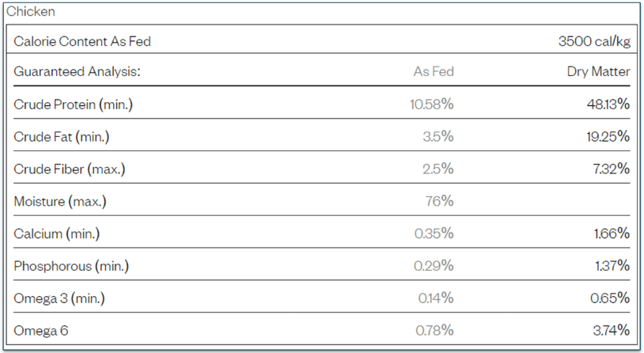644x353 pixels.
Task: Click the Phosphorous (min.) row label
Action: tap(71, 266)
